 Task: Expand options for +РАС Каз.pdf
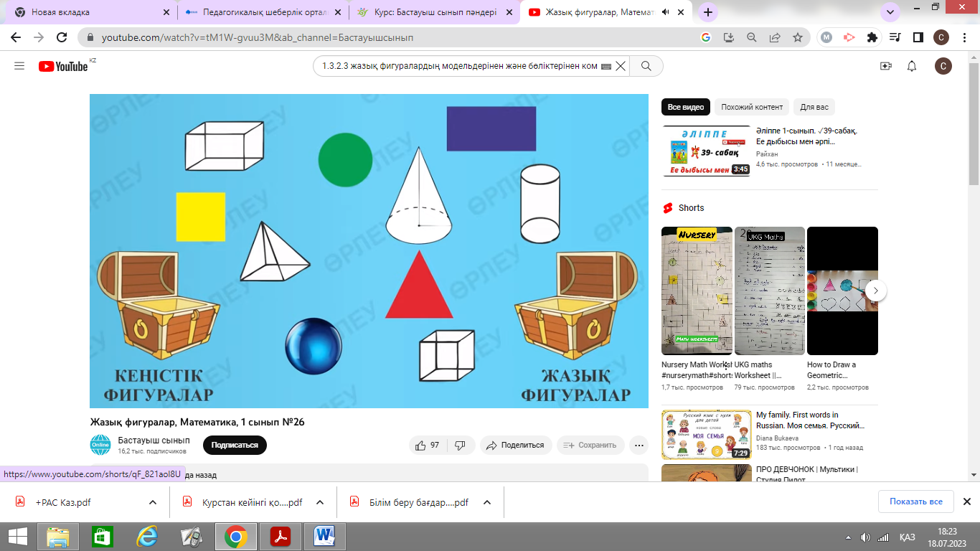(x=152, y=502)
